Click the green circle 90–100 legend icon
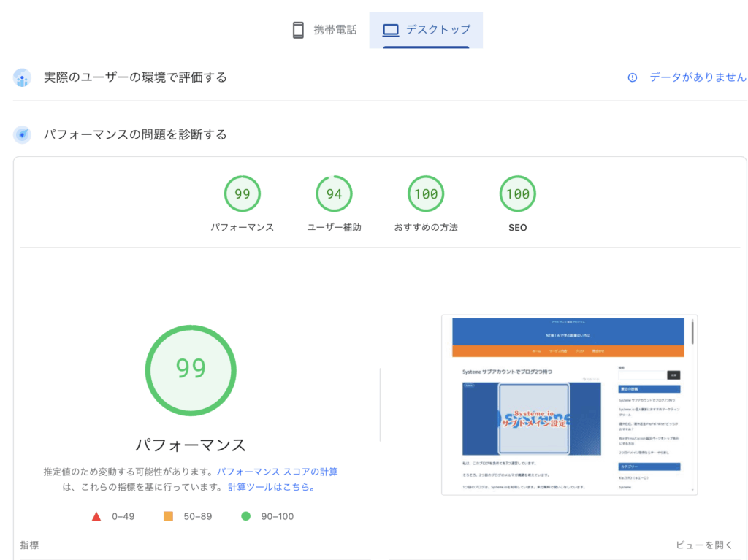Image resolution: width=748 pixels, height=560 pixels. click(245, 516)
